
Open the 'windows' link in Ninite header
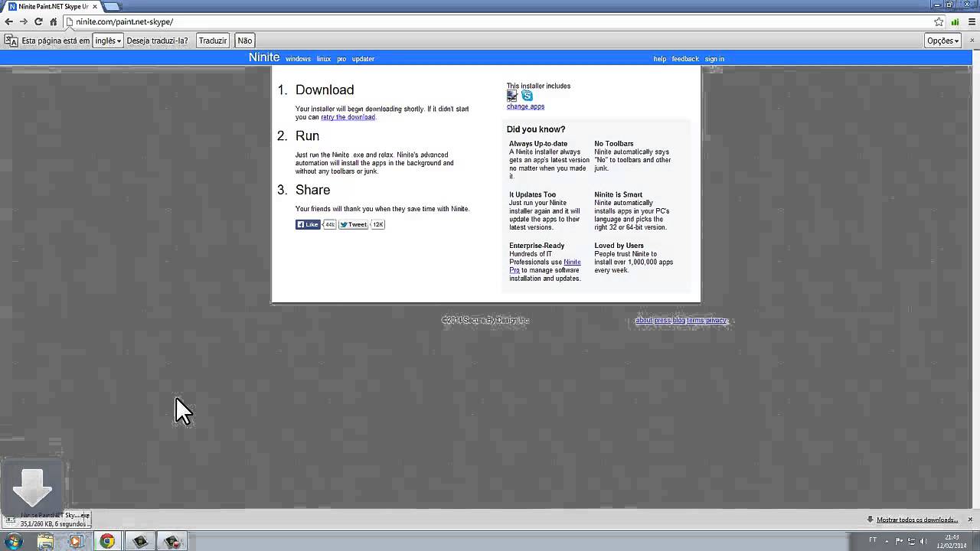pyautogui.click(x=298, y=59)
